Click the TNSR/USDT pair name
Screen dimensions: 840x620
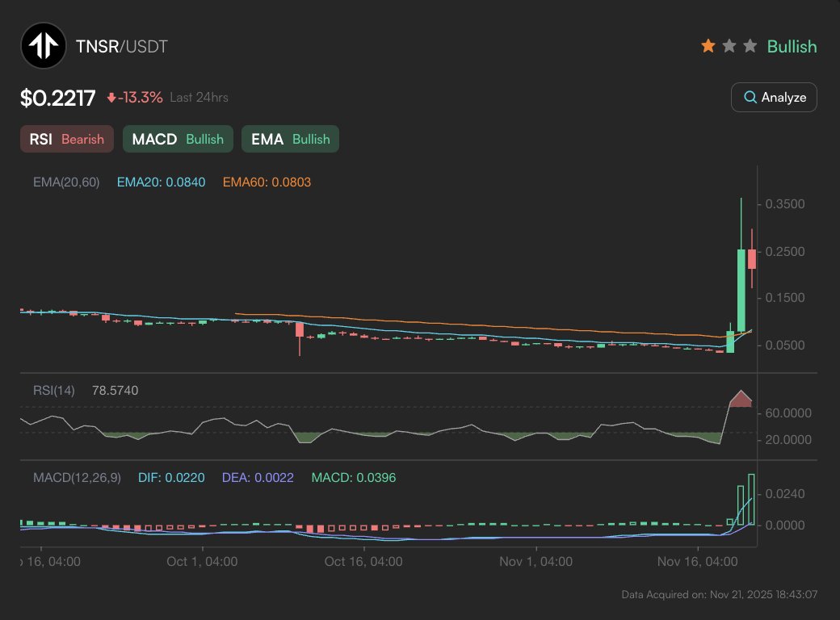click(121, 46)
